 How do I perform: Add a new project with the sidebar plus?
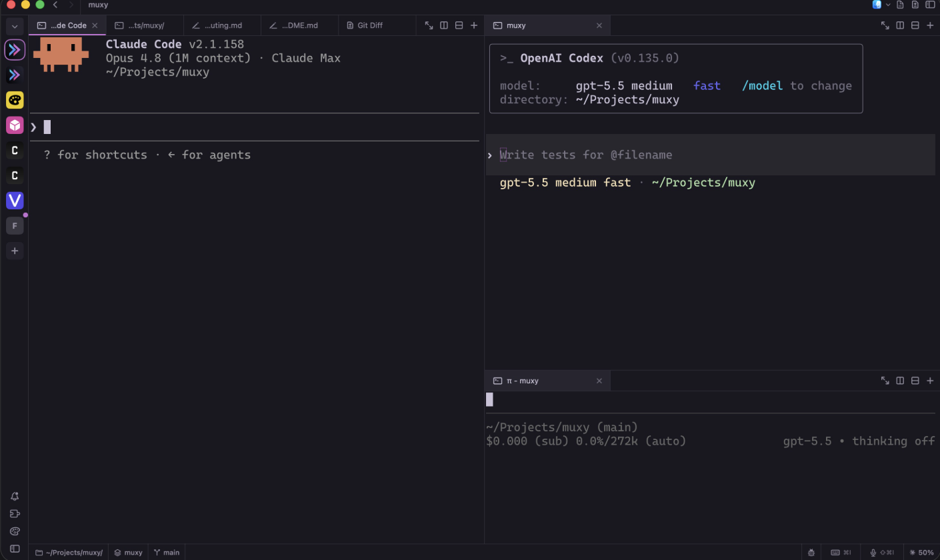(x=15, y=251)
